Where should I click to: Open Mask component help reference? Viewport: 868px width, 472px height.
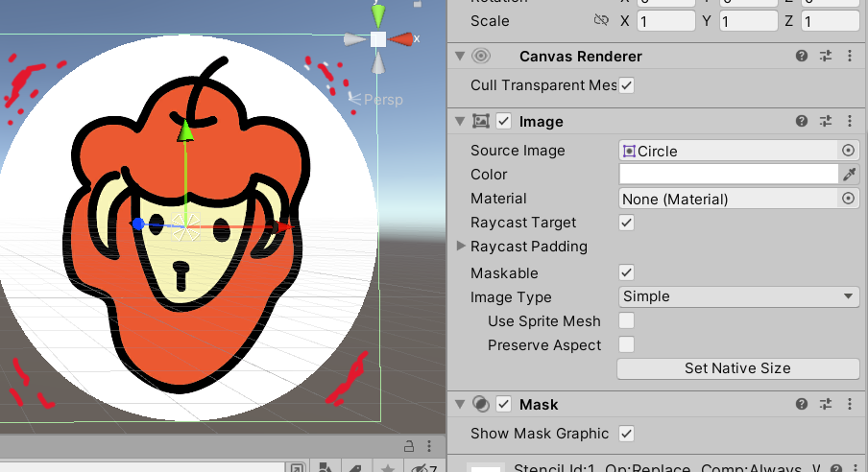[x=801, y=405]
